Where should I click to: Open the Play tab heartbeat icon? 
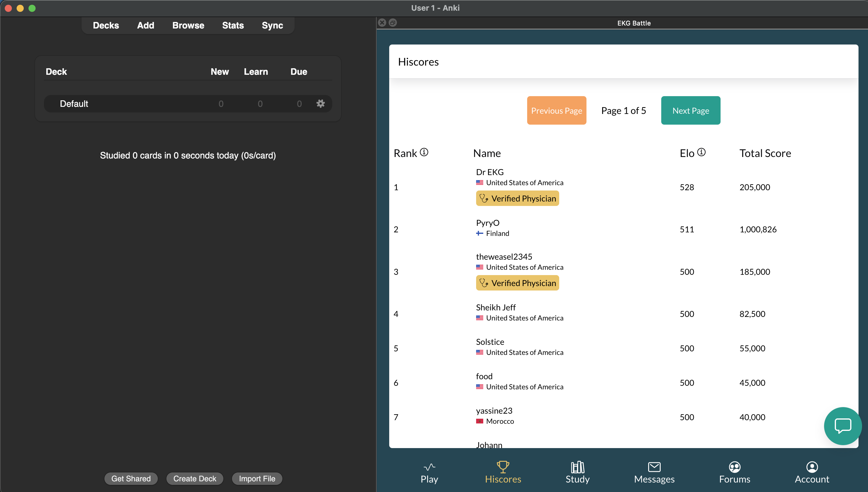(x=429, y=467)
